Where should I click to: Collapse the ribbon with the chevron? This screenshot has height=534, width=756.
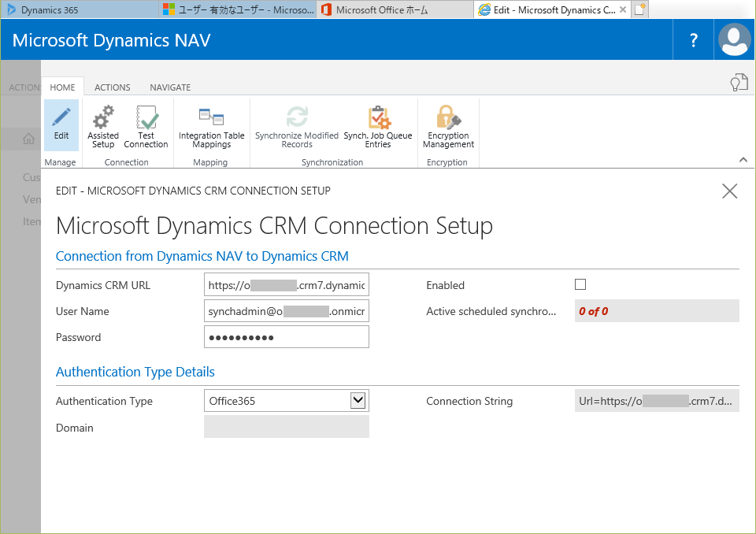[x=743, y=160]
